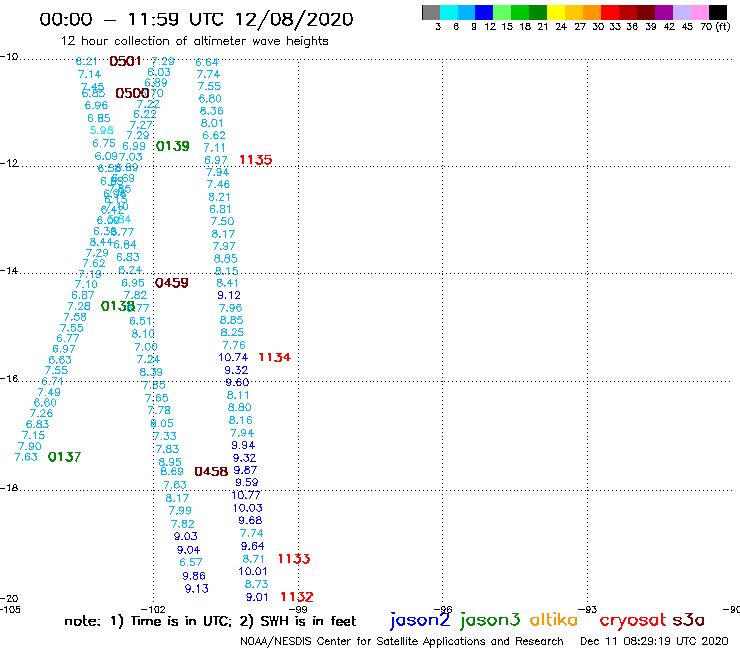The width and height of the screenshot is (740, 650).
Task: Select the 7.14 wave height value
Action: [89, 75]
